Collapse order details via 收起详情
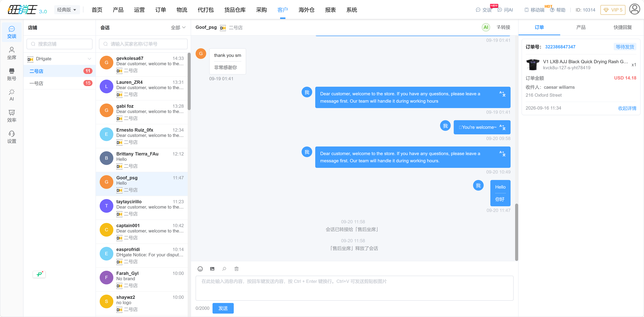The image size is (644, 317). (x=627, y=108)
